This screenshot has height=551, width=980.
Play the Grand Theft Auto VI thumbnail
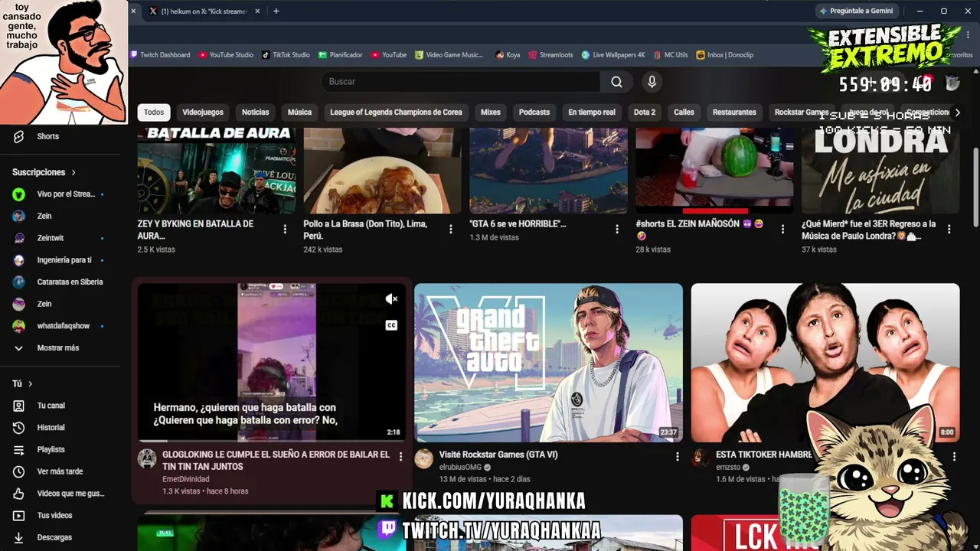coord(548,363)
